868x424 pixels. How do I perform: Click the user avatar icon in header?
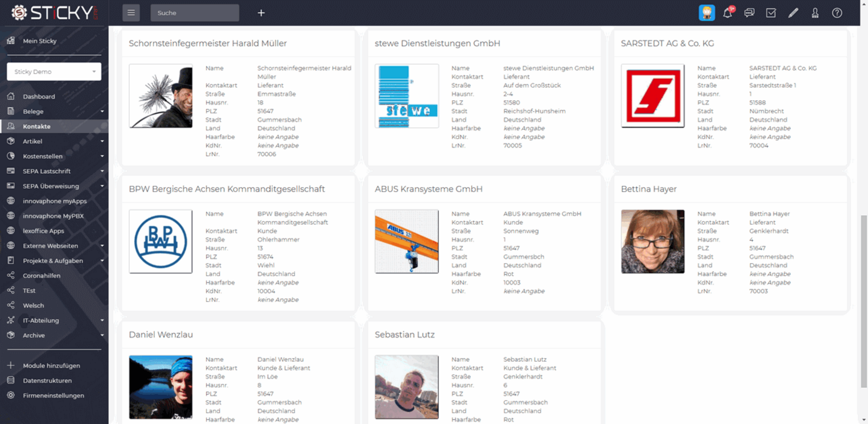[707, 13]
